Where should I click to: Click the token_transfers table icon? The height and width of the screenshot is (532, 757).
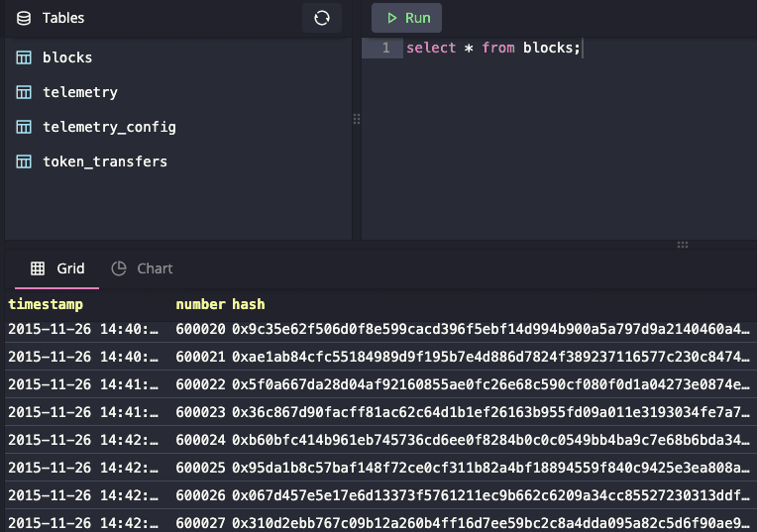coord(24,161)
